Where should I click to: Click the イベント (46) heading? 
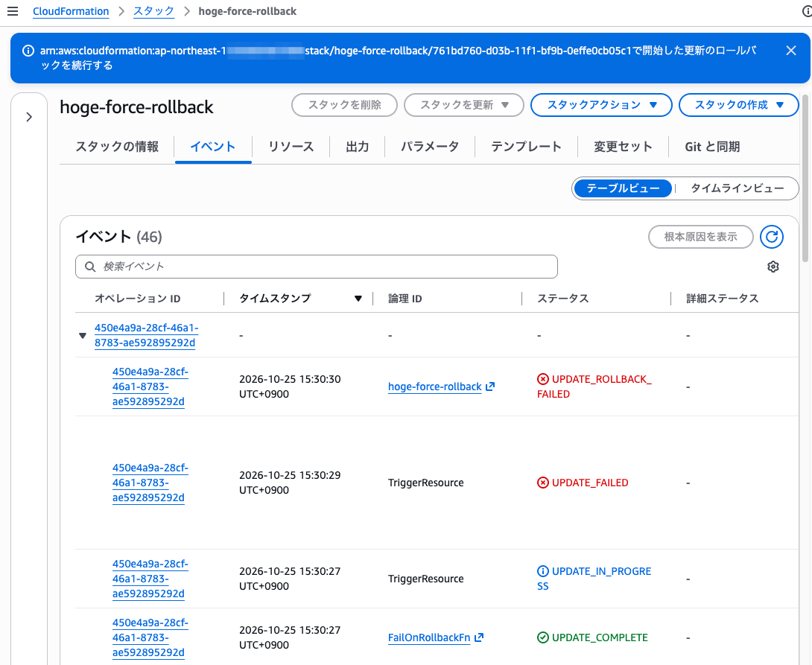[x=119, y=237]
